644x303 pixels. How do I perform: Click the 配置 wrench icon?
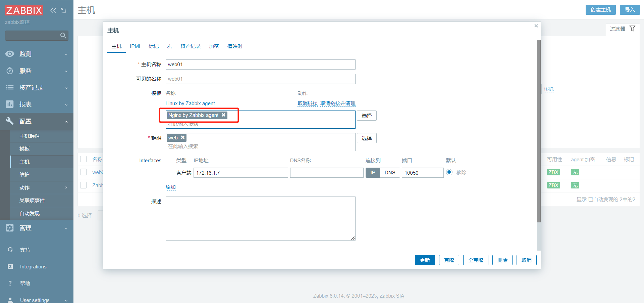(x=10, y=121)
